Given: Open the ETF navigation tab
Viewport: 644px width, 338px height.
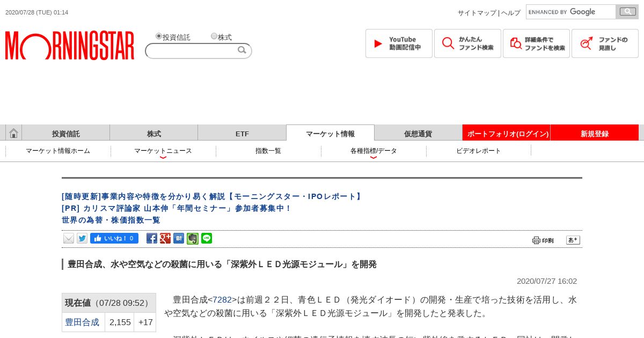Looking at the screenshot, I should 242,134.
